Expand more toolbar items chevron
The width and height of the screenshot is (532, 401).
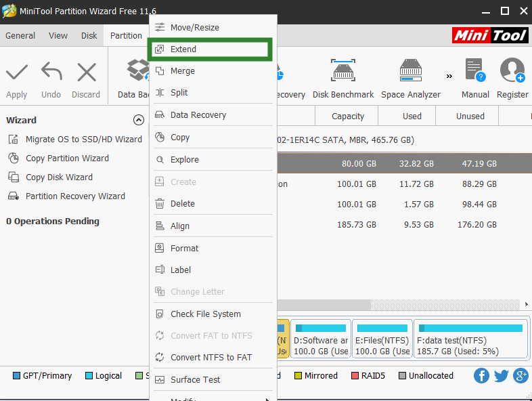[449, 76]
